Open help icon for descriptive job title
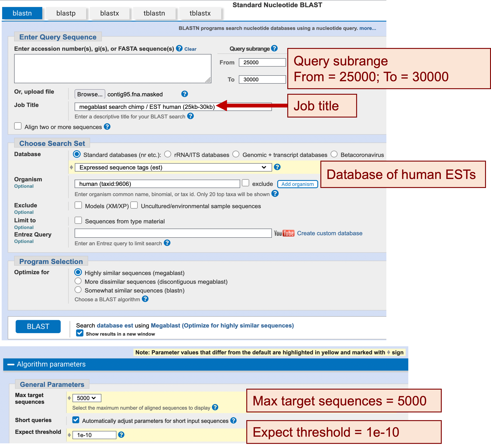Viewport: 491px width, 448px height. click(x=190, y=116)
